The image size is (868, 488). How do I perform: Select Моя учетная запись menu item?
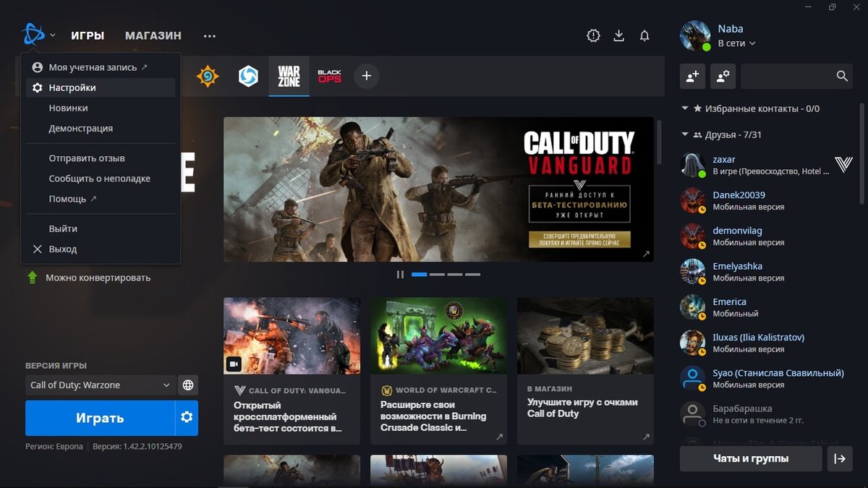coord(101,67)
